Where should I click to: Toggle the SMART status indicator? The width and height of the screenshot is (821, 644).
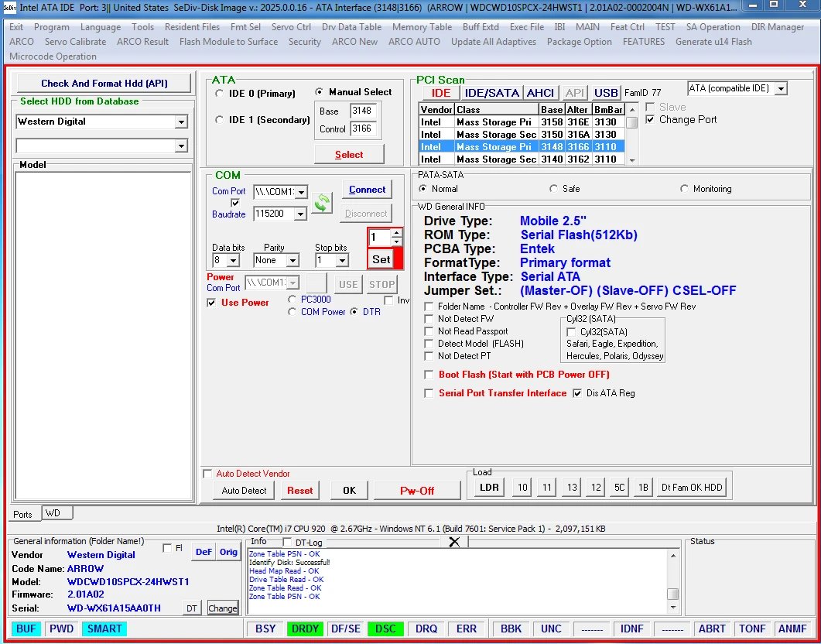[x=104, y=629]
